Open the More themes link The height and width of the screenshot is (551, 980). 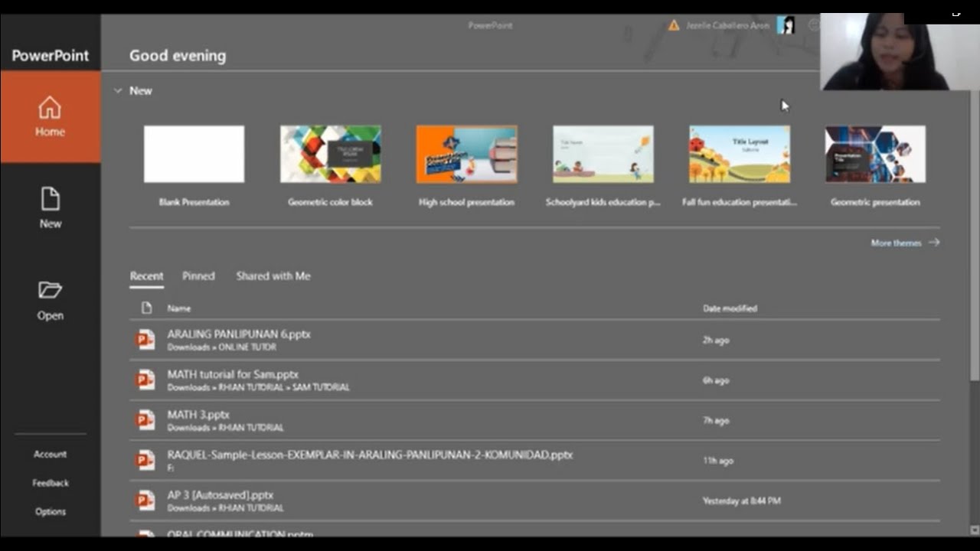click(x=896, y=243)
